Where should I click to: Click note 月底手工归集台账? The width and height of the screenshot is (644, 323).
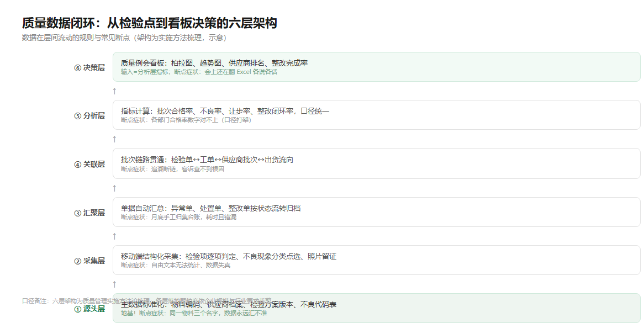point(178,216)
